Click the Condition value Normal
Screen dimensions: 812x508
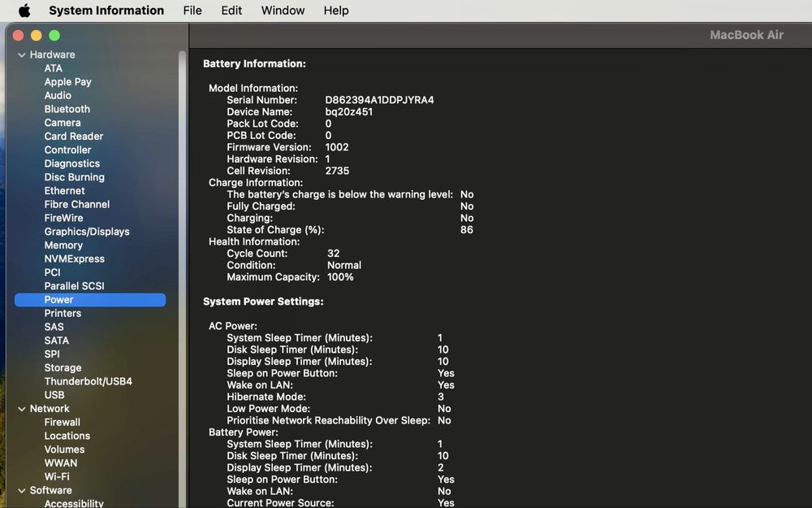343,266
